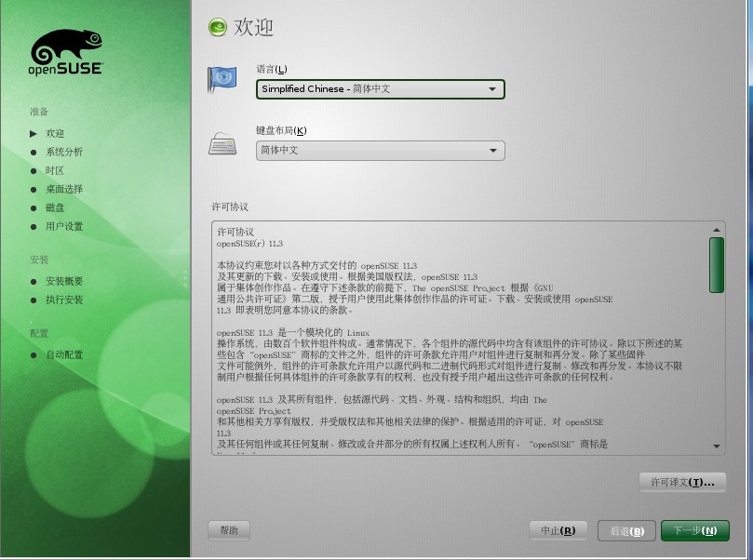The width and height of the screenshot is (753, 560).
Task: Select the 系统分析 step in sidebar
Action: (64, 153)
